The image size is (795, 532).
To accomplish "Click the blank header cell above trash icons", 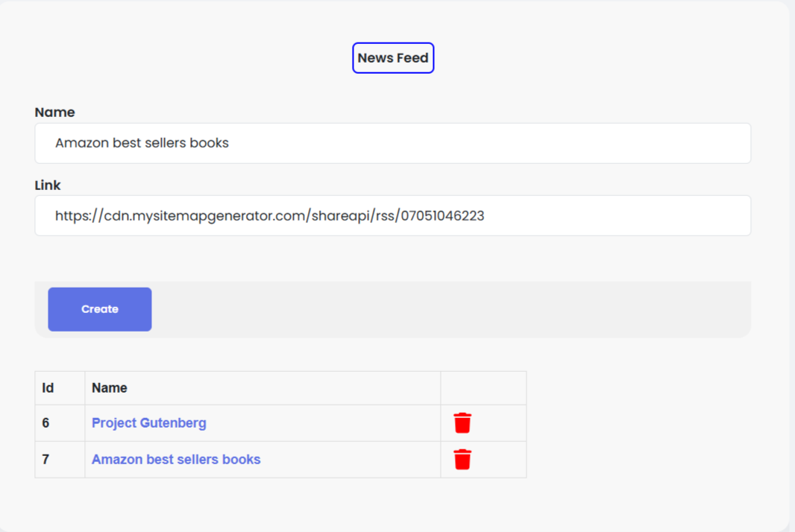I will (483, 388).
